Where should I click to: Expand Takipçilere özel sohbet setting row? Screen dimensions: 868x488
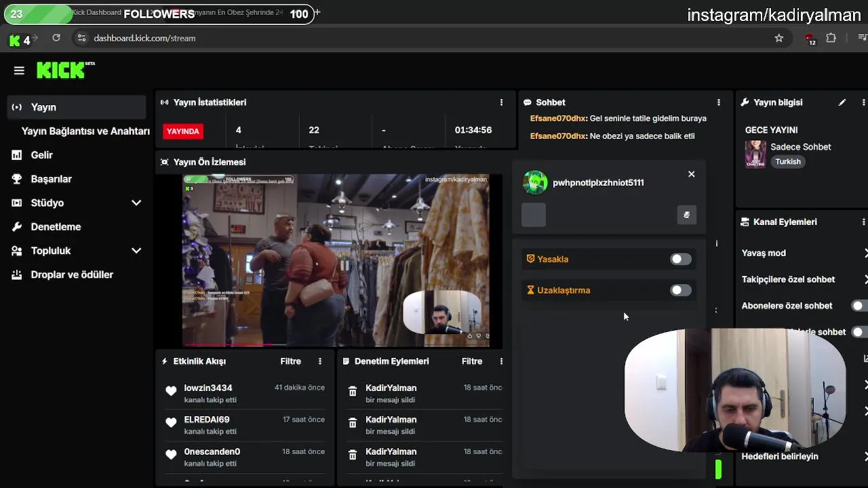[804, 279]
